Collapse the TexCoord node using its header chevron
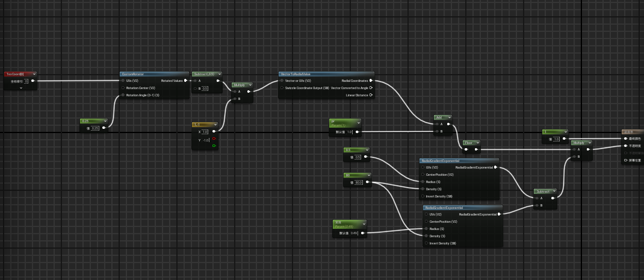Screen dimensions: 644x280 (x=33, y=73)
